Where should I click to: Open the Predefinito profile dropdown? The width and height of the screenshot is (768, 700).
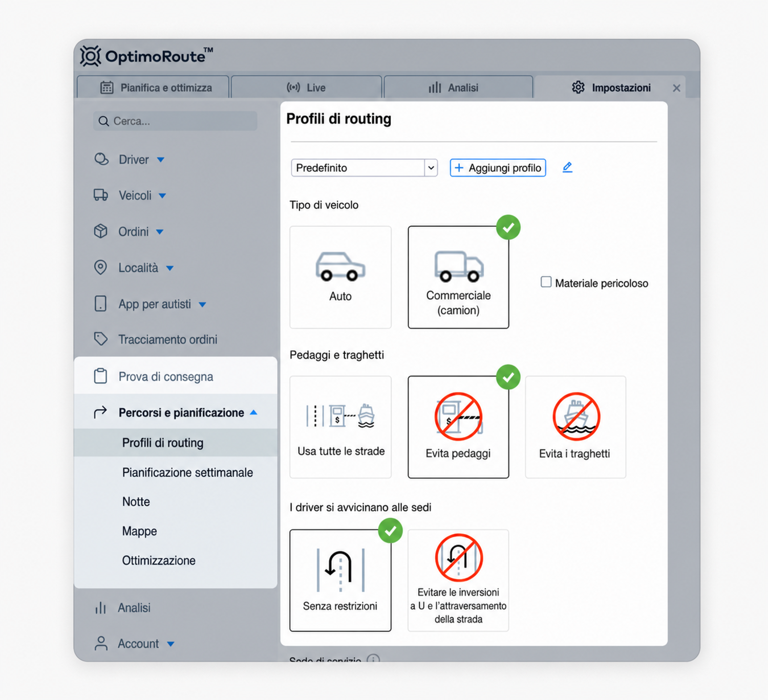coord(365,168)
